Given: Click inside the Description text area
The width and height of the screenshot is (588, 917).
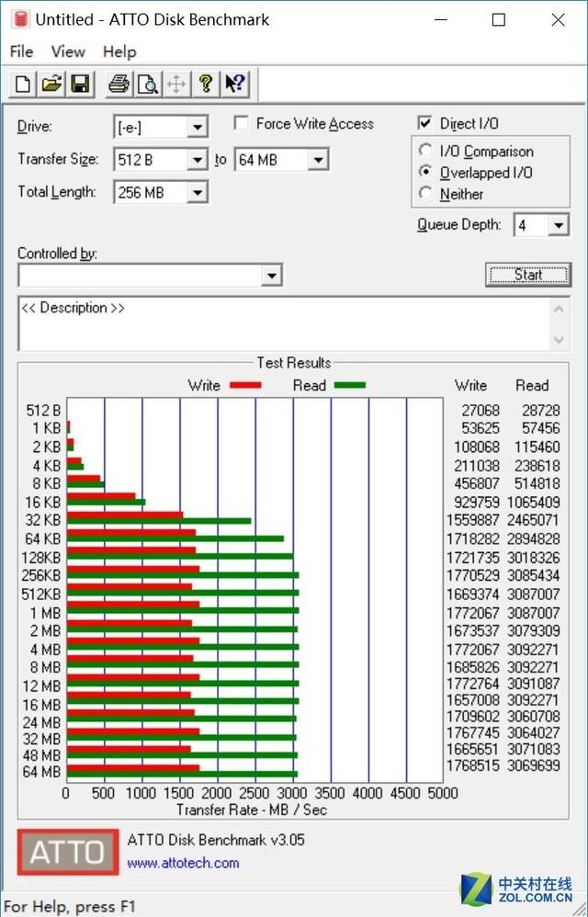Looking at the screenshot, I should click(285, 323).
